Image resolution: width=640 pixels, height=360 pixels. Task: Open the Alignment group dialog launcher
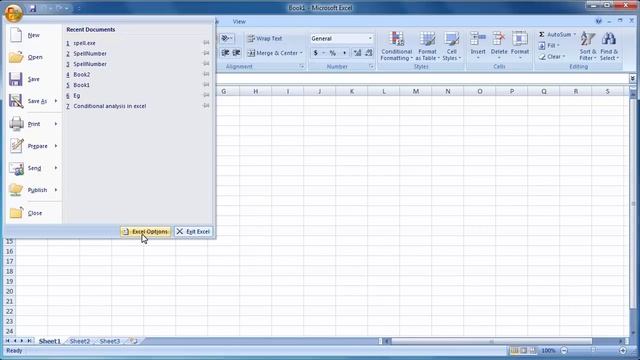[x=302, y=66]
